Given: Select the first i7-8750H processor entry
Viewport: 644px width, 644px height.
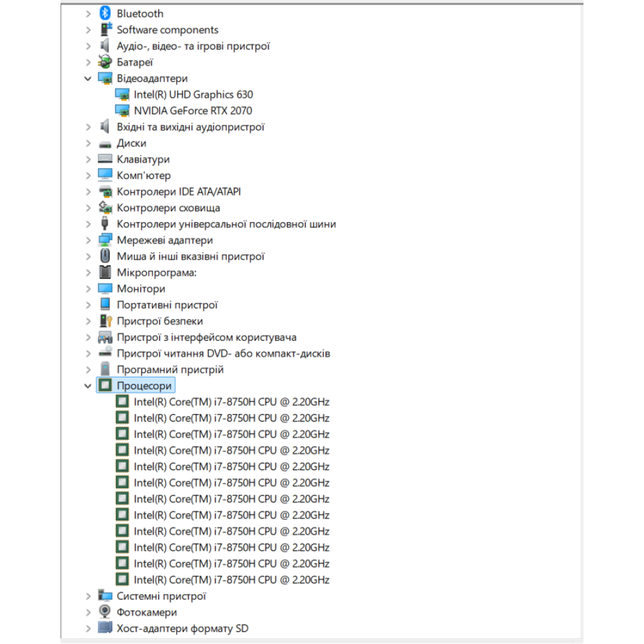Looking at the screenshot, I should (231, 402).
